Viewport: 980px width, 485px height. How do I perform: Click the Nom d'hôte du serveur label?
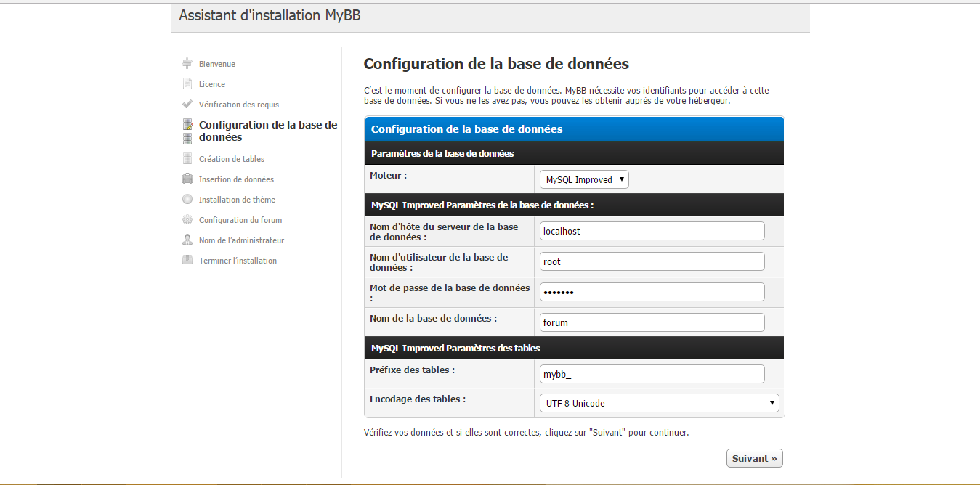(444, 232)
